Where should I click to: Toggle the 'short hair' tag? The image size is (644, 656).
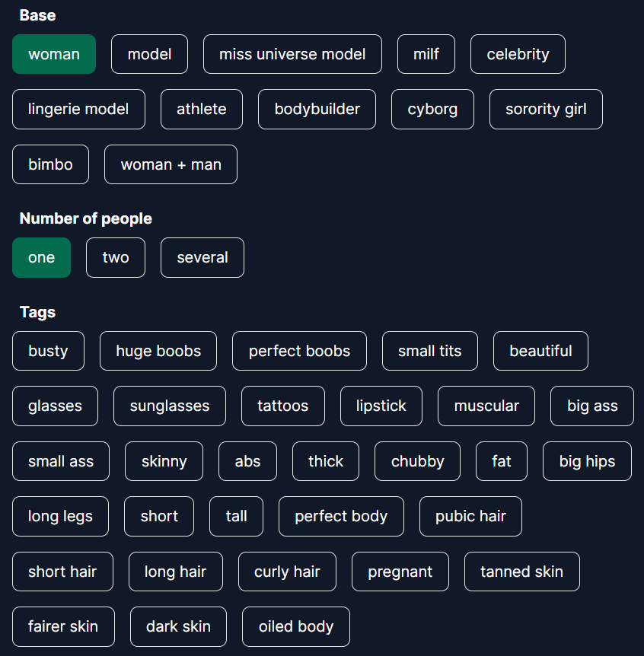coord(62,572)
